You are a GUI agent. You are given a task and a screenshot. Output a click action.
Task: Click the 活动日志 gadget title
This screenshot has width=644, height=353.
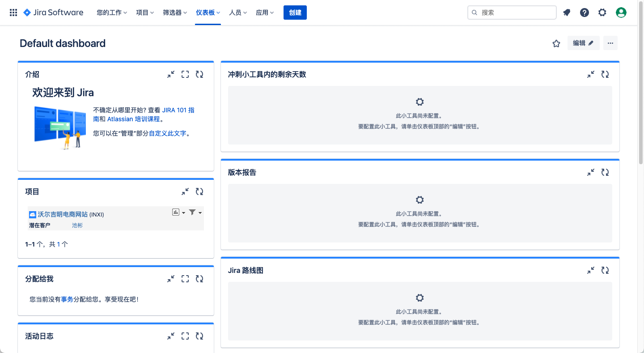[39, 336]
